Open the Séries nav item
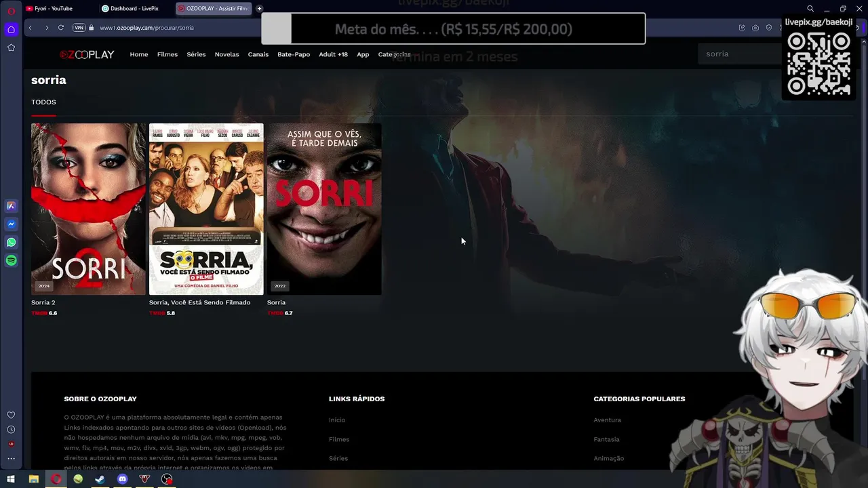This screenshot has width=868, height=488. (196, 54)
